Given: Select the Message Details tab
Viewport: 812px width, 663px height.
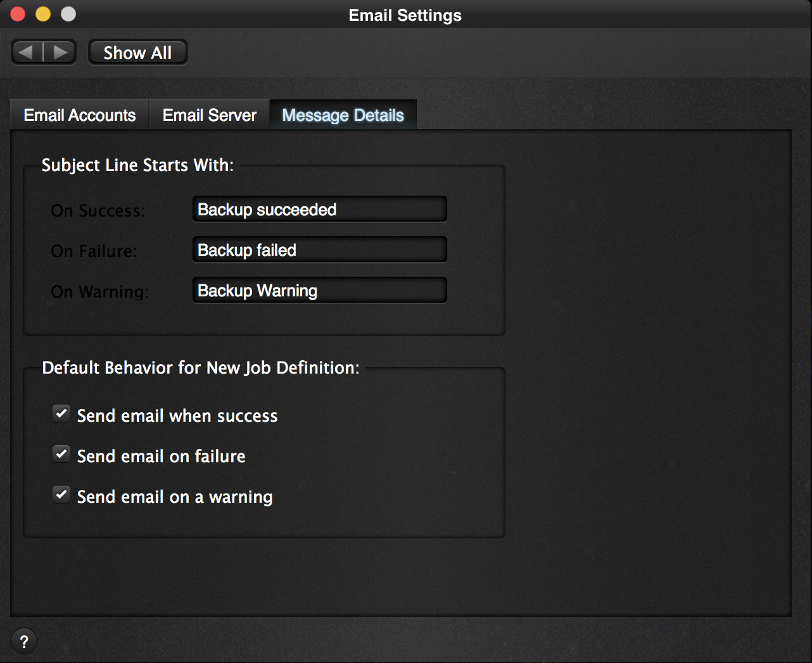Looking at the screenshot, I should (x=343, y=115).
